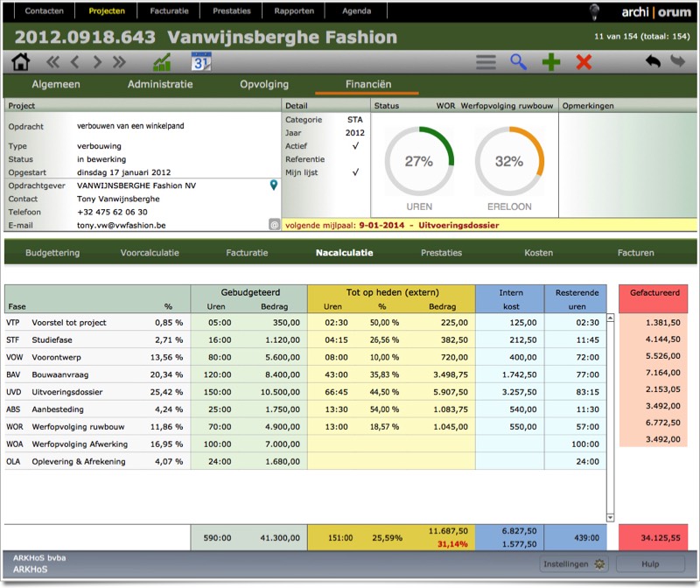Click the Hulp button
Viewport: 700px width, 588px height.
[x=650, y=563]
